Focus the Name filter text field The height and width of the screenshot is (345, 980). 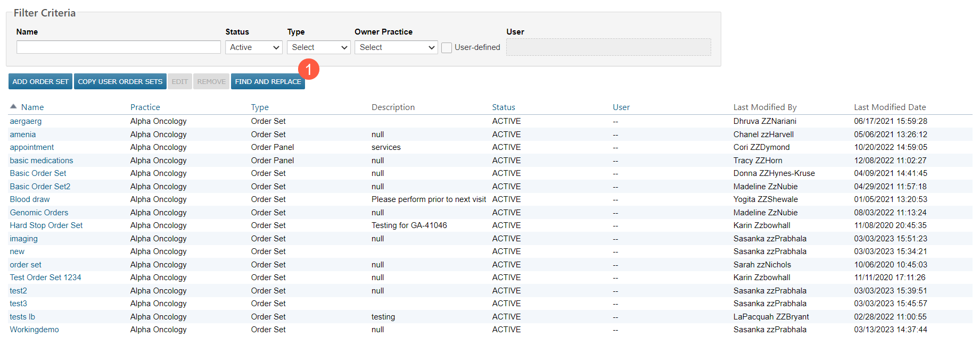pyautogui.click(x=118, y=47)
